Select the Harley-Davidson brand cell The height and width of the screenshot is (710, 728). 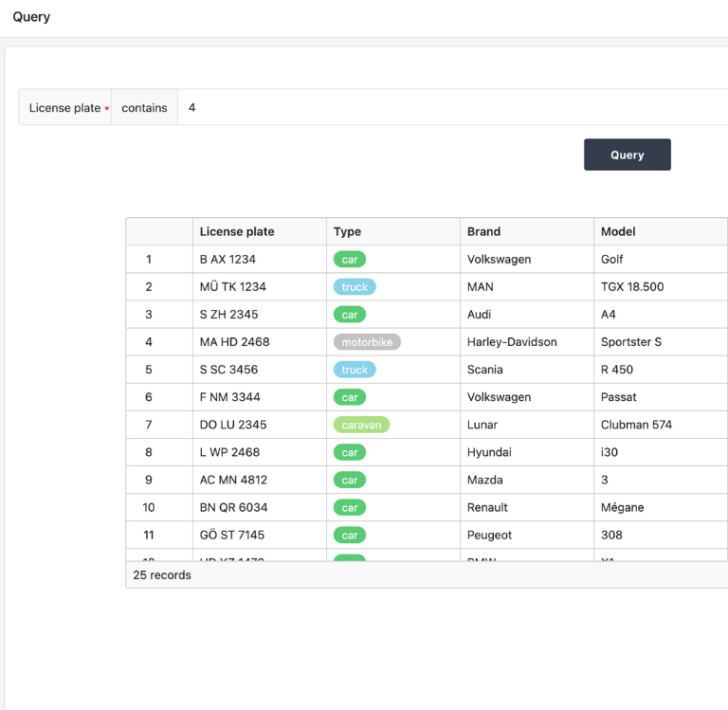527,342
